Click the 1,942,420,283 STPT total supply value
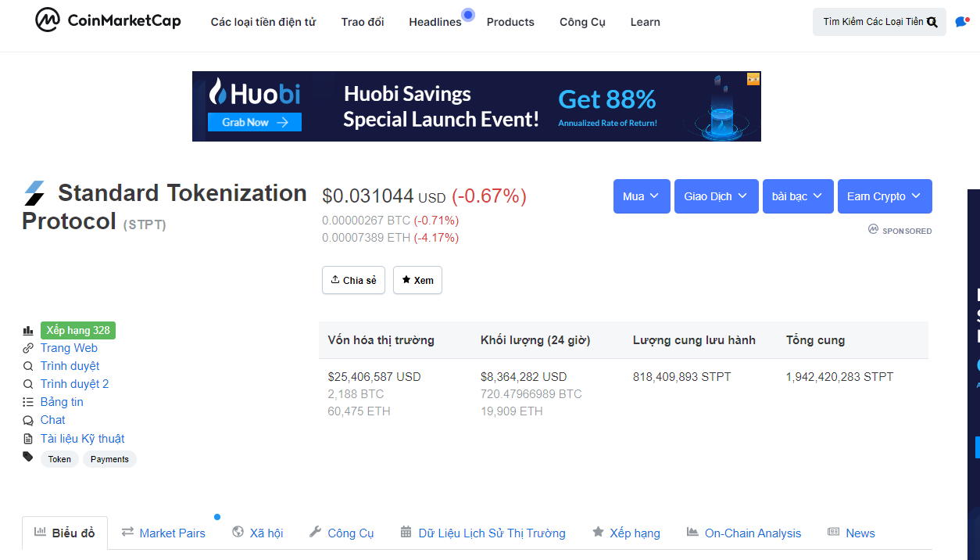This screenshot has width=980, height=560. pyautogui.click(x=840, y=376)
